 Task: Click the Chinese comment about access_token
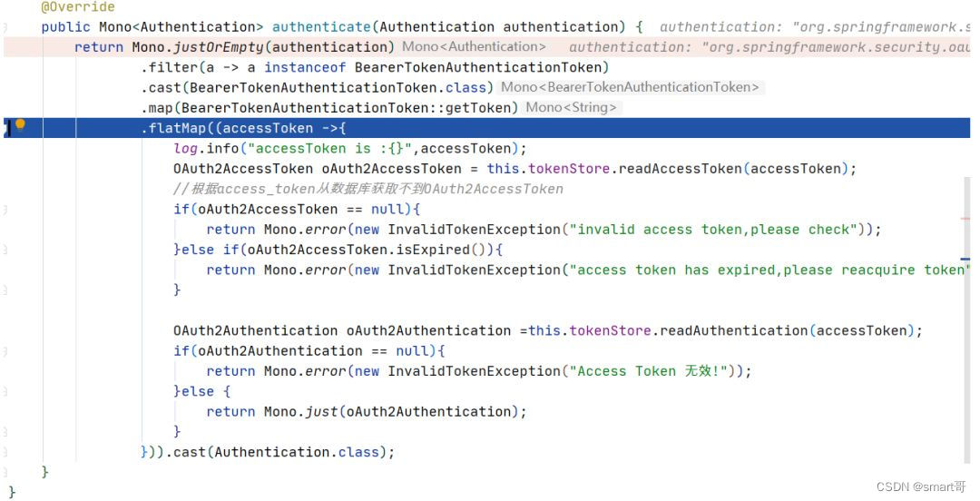(x=368, y=189)
